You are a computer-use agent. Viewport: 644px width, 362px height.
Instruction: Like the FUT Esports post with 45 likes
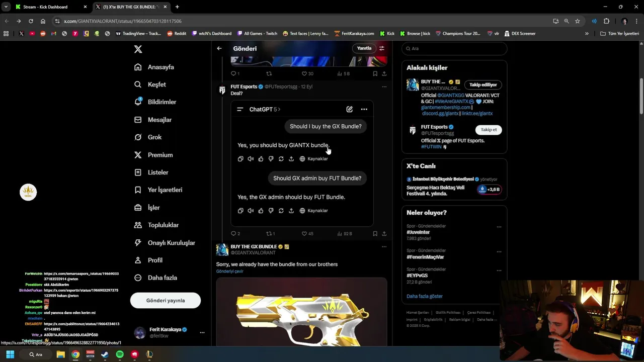pyautogui.click(x=304, y=234)
